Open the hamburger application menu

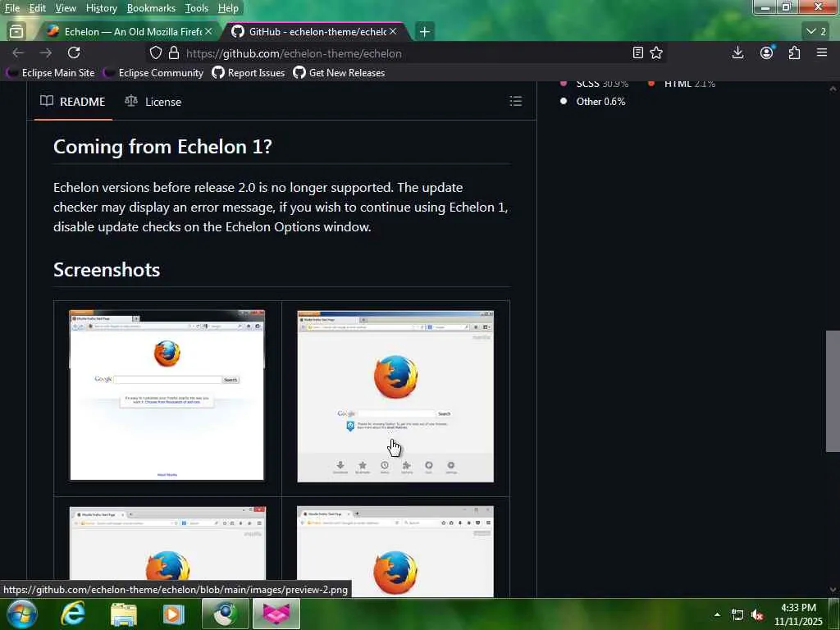pyautogui.click(x=822, y=52)
